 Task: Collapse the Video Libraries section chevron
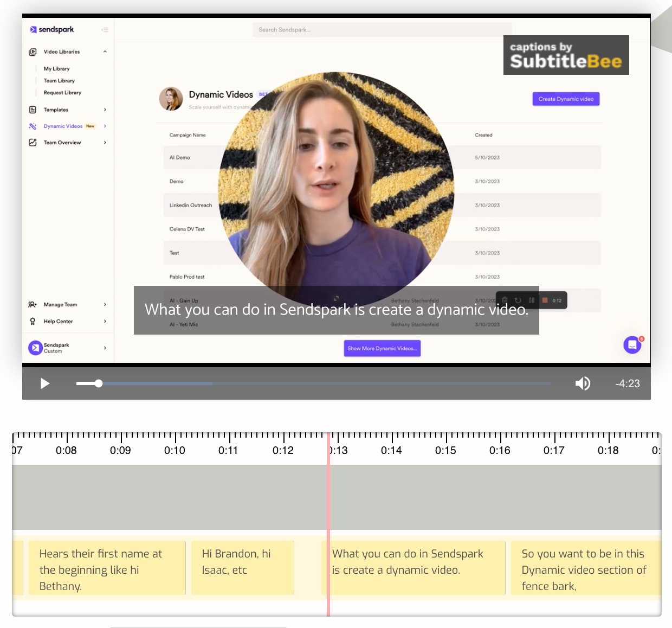coord(105,52)
